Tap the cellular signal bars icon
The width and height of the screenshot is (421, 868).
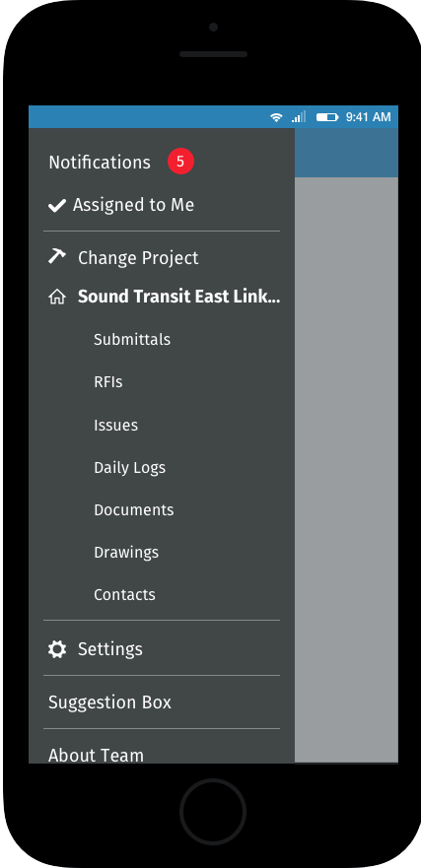tap(299, 117)
